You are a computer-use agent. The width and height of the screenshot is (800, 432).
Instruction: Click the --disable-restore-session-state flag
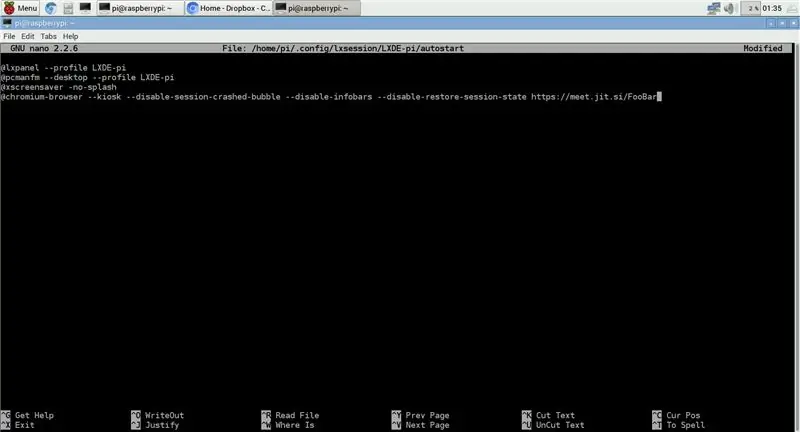pyautogui.click(x=452, y=96)
